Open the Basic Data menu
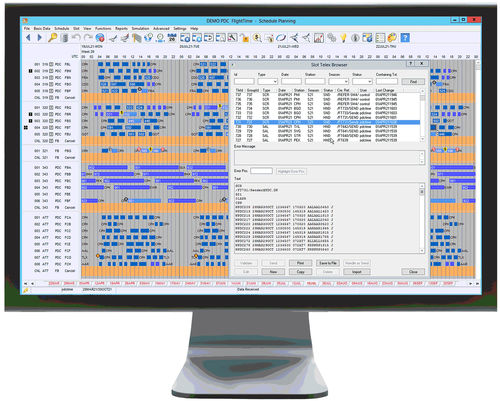The height and width of the screenshot is (401, 500). pyautogui.click(x=42, y=29)
